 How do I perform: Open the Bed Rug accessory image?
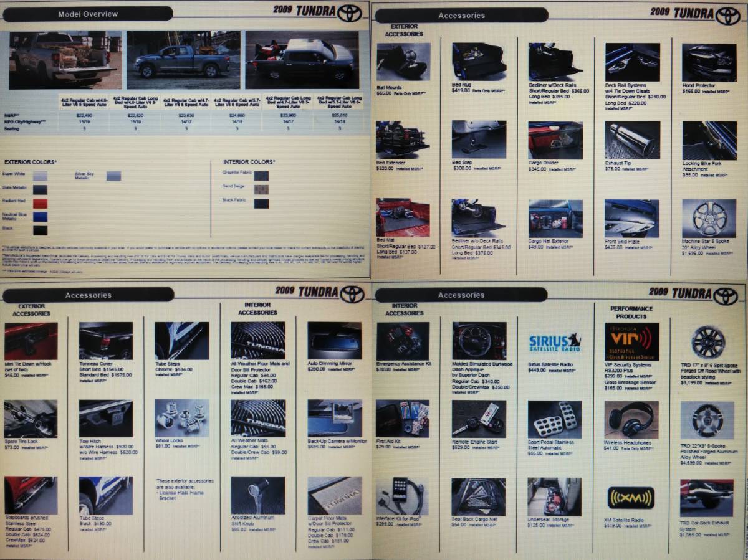pyautogui.click(x=479, y=62)
